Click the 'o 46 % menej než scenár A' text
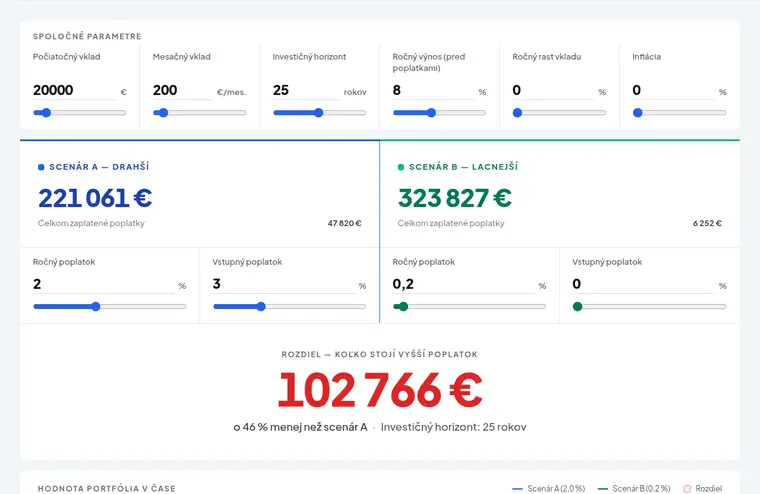This screenshot has height=494, width=760. tap(300, 427)
